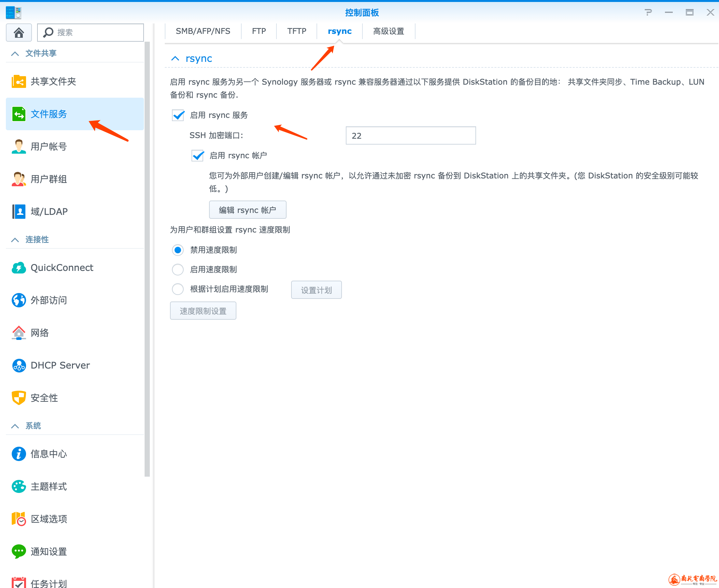
Task: Open the Theme (主题样式) palette icon
Action: pyautogui.click(x=19, y=487)
